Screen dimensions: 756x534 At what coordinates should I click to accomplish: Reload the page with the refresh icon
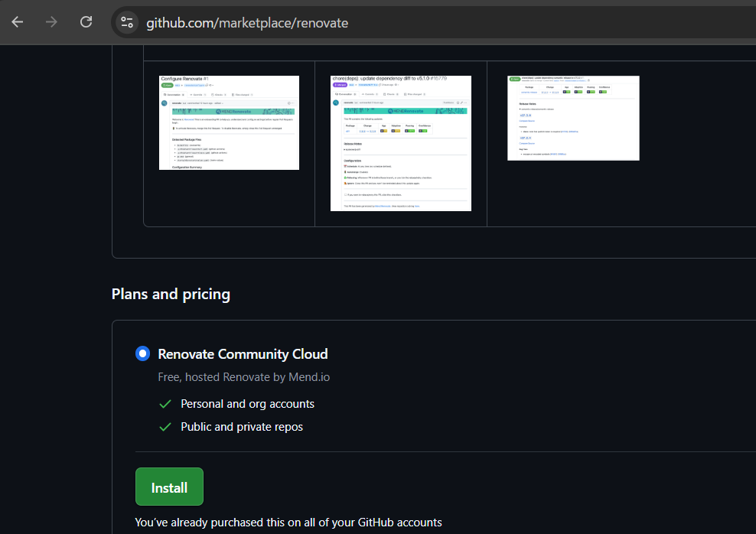pos(86,22)
